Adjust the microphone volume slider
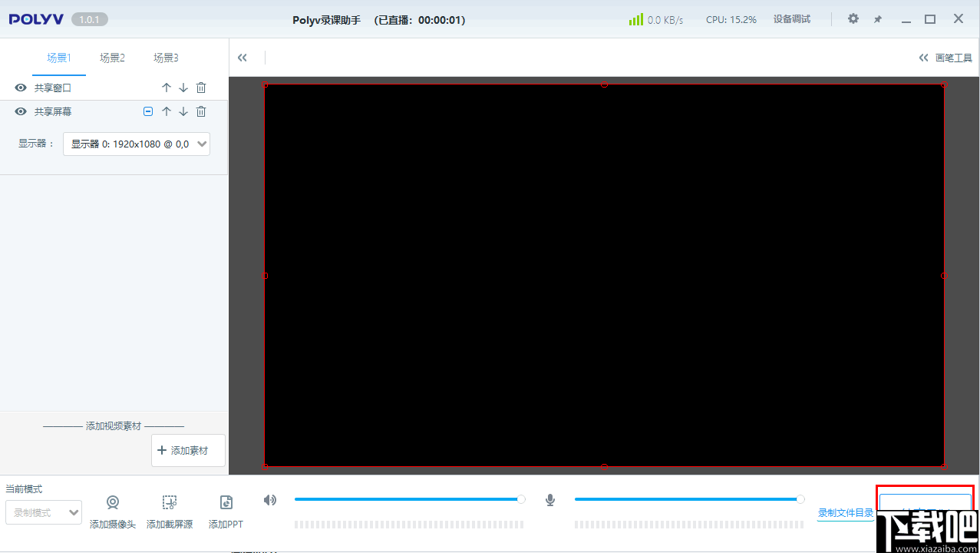This screenshot has width=980, height=553. 688,499
